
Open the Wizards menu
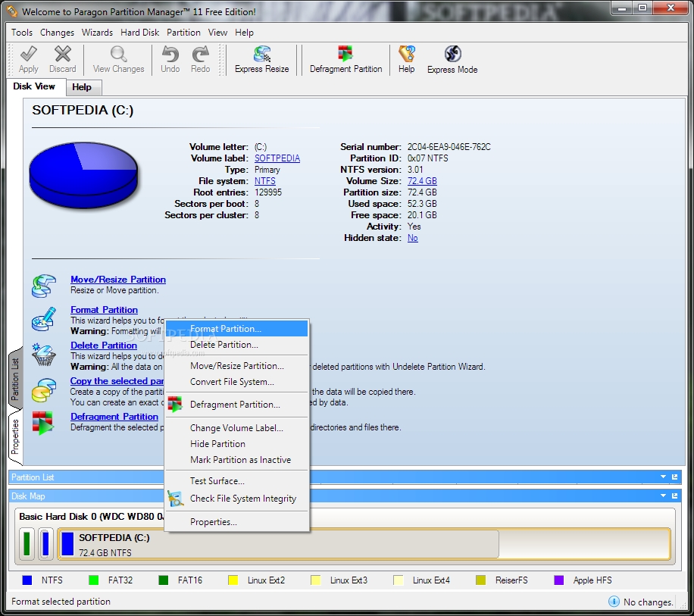97,33
